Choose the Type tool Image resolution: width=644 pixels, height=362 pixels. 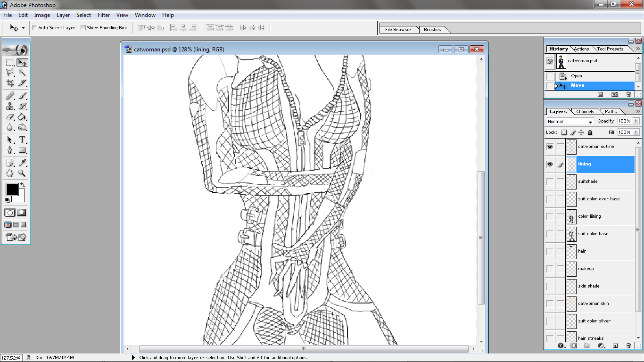[22, 140]
